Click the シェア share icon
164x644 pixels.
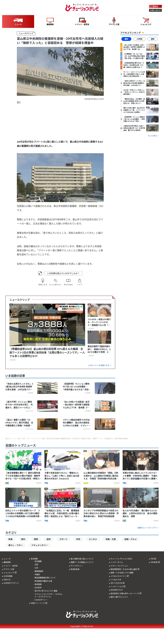coord(79,281)
